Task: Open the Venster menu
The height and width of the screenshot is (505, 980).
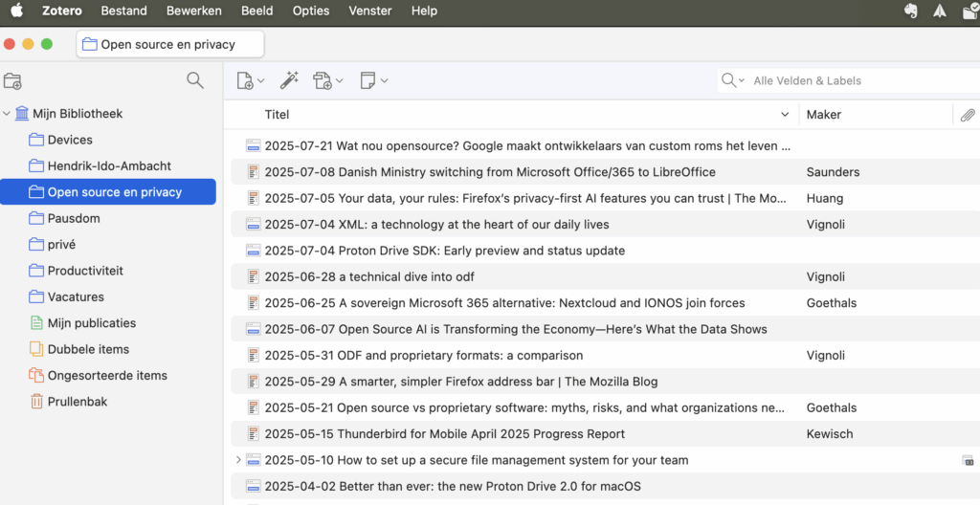Action: point(370,11)
